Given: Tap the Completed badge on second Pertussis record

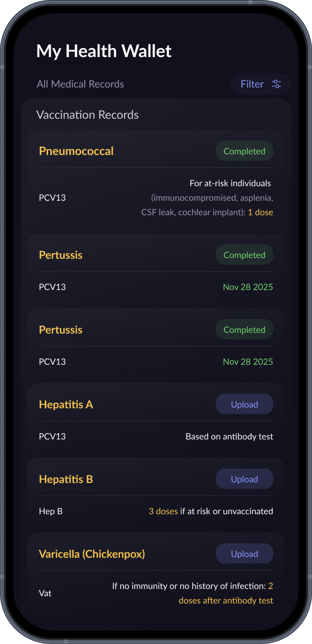Looking at the screenshot, I should (244, 330).
